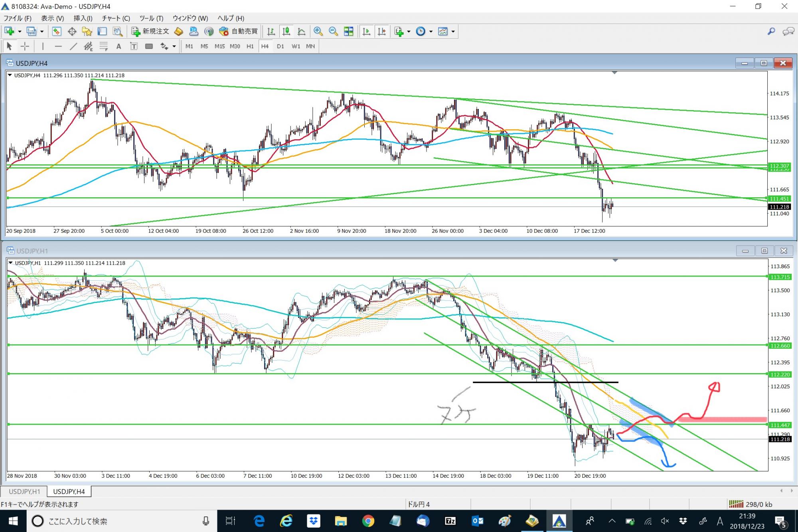The width and height of the screenshot is (798, 532).
Task: Switch to the USDJPY,H1 bottom tab
Action: [x=24, y=492]
